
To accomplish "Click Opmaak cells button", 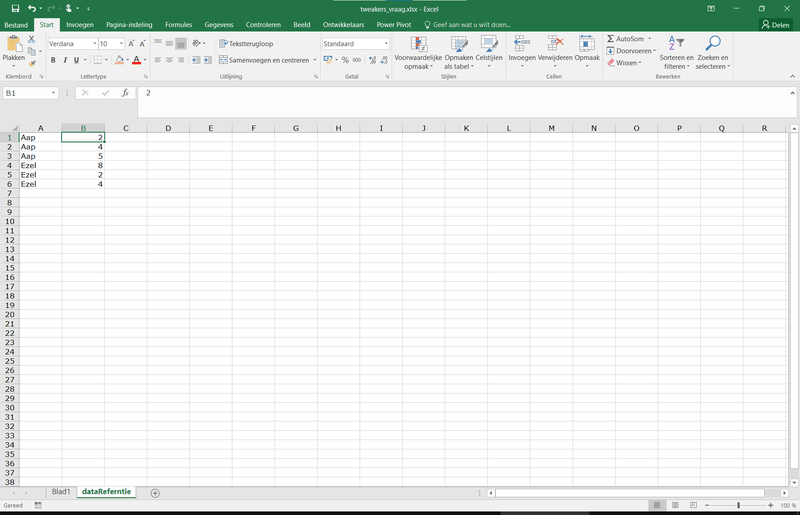I will [x=587, y=52].
